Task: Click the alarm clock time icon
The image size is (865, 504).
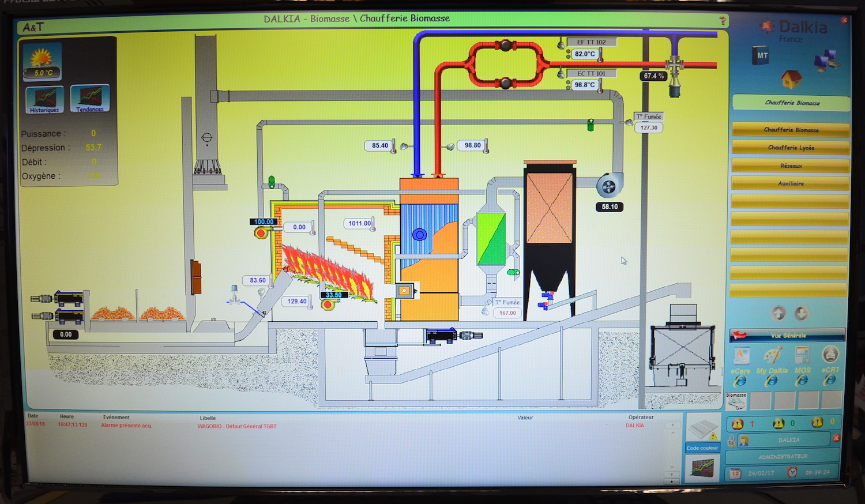Action: point(792,472)
